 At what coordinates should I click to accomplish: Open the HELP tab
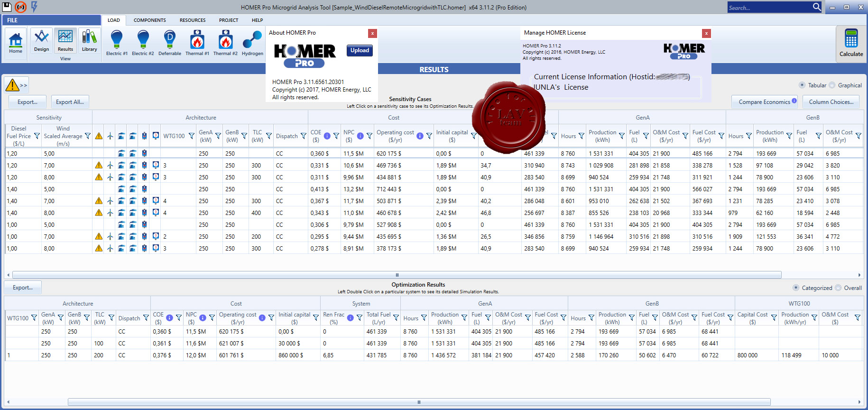(257, 20)
